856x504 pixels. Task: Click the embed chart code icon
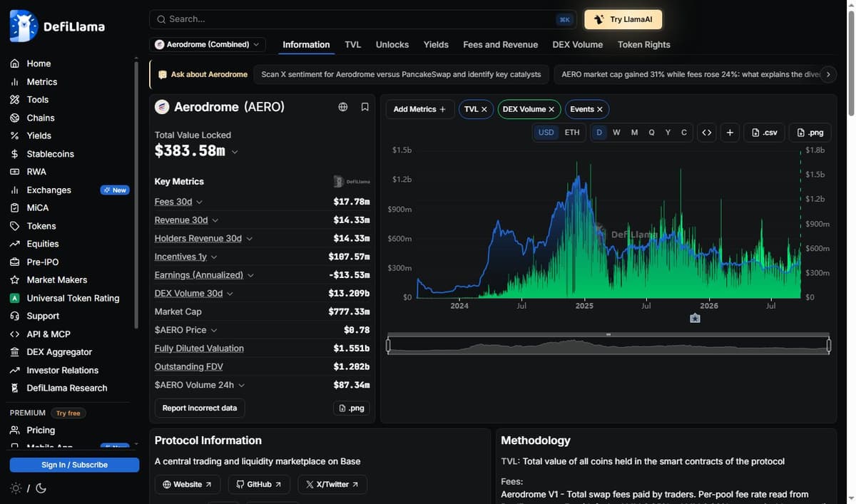[706, 133]
